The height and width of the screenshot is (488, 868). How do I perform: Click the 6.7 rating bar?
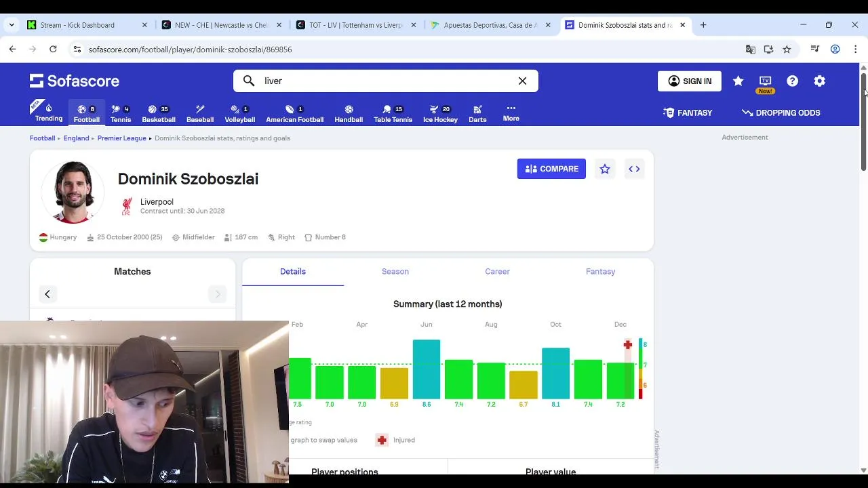[x=523, y=385]
